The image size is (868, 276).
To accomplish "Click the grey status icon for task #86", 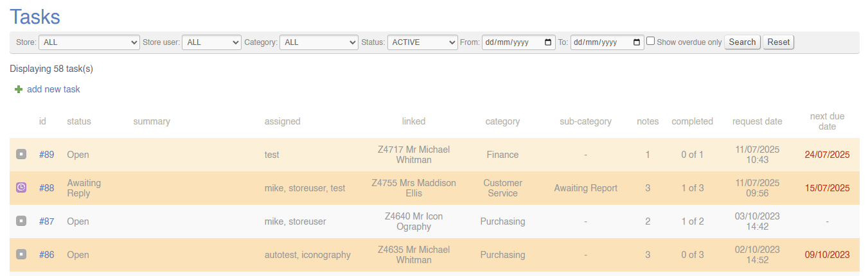I will click(21, 255).
